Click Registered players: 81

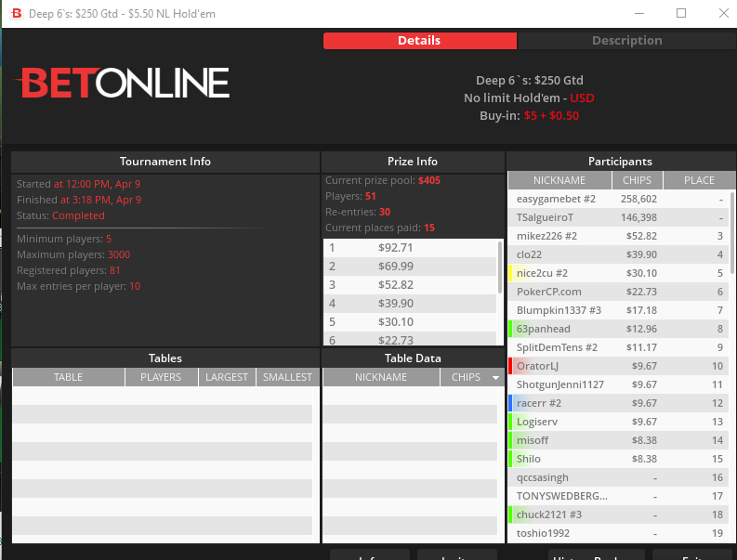pyautogui.click(x=69, y=270)
